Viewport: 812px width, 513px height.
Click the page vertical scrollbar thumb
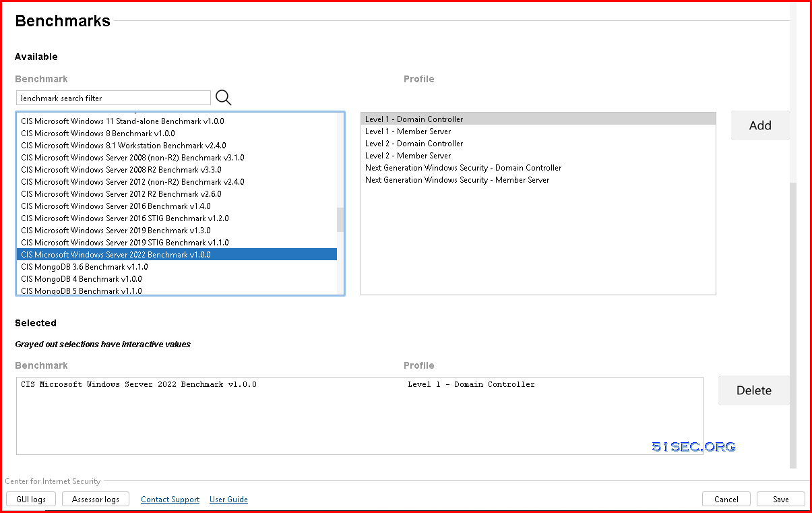[793, 325]
